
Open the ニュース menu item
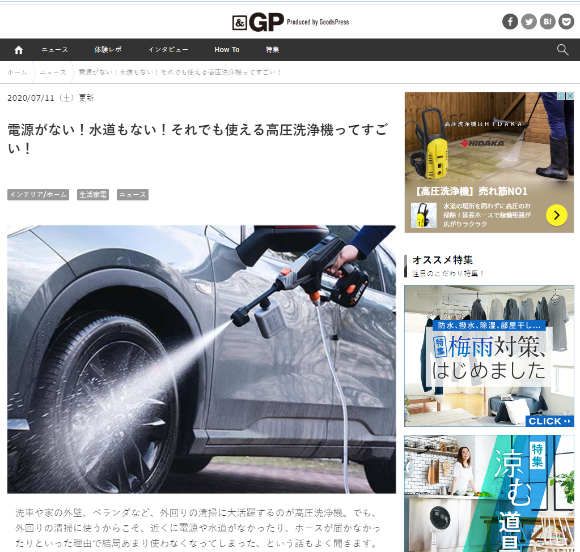(55, 50)
